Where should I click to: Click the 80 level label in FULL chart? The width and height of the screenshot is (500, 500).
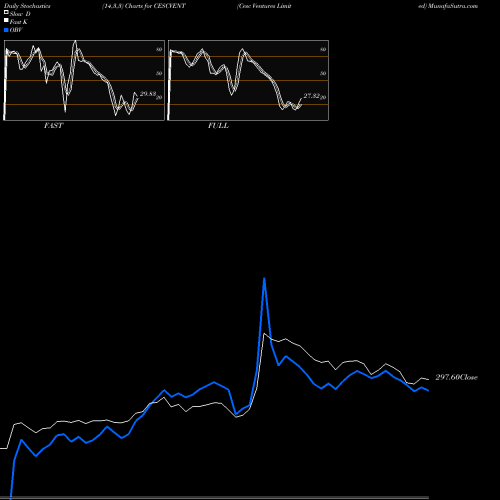(x=323, y=49)
